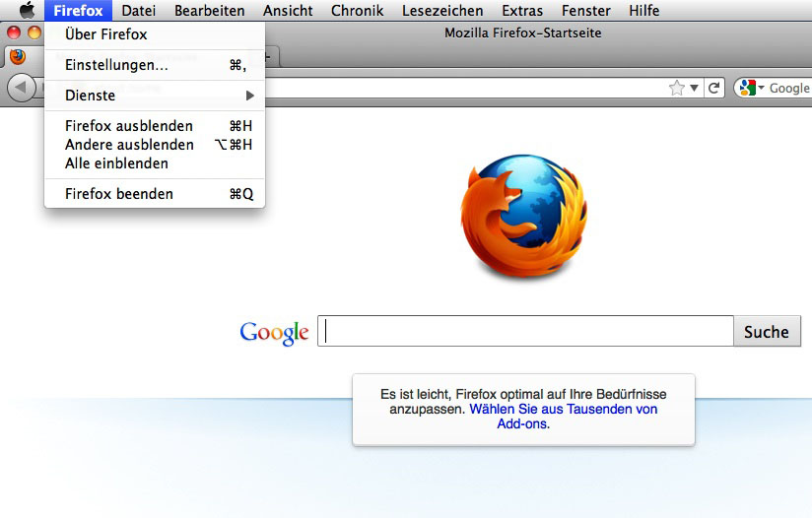This screenshot has height=518, width=812.
Task: Open the URL history dropdown arrow
Action: click(694, 88)
